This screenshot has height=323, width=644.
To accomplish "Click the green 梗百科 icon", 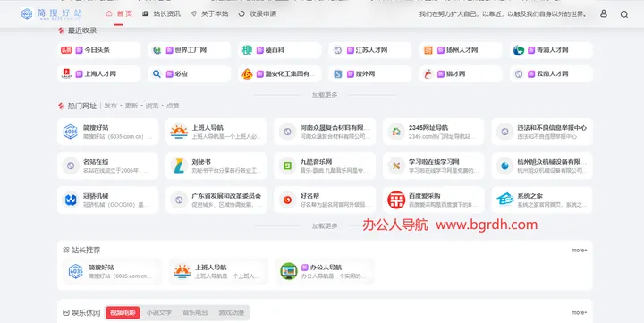I will click(x=247, y=50).
